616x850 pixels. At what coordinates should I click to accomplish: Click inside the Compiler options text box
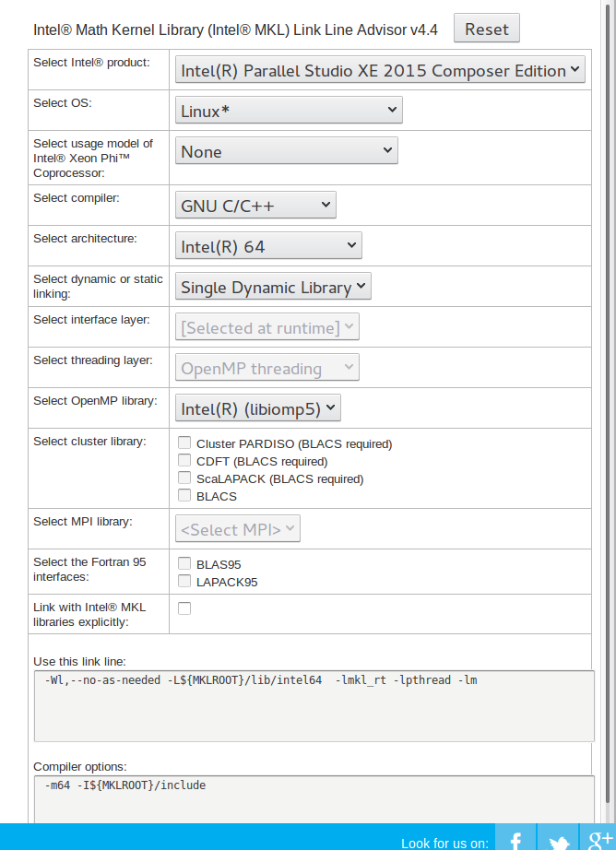(x=314, y=799)
